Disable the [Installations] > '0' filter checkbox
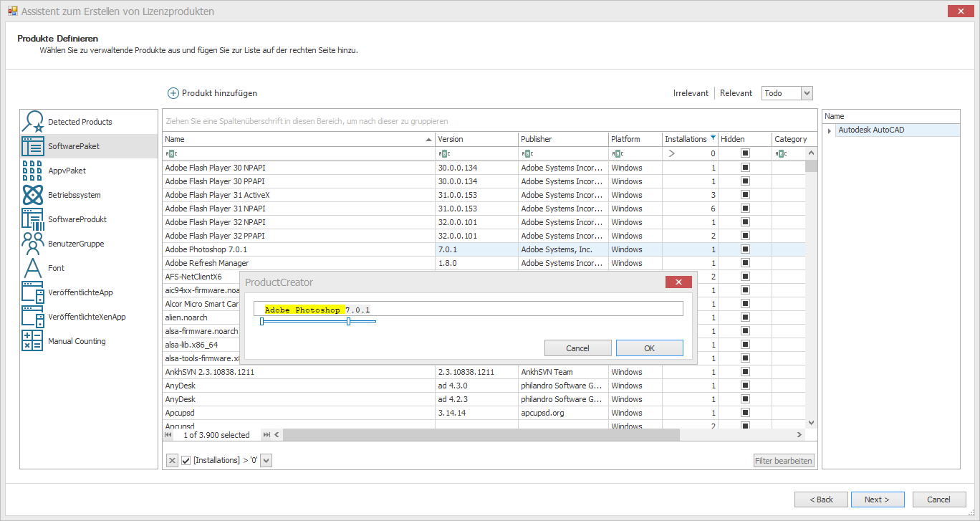 [186, 461]
